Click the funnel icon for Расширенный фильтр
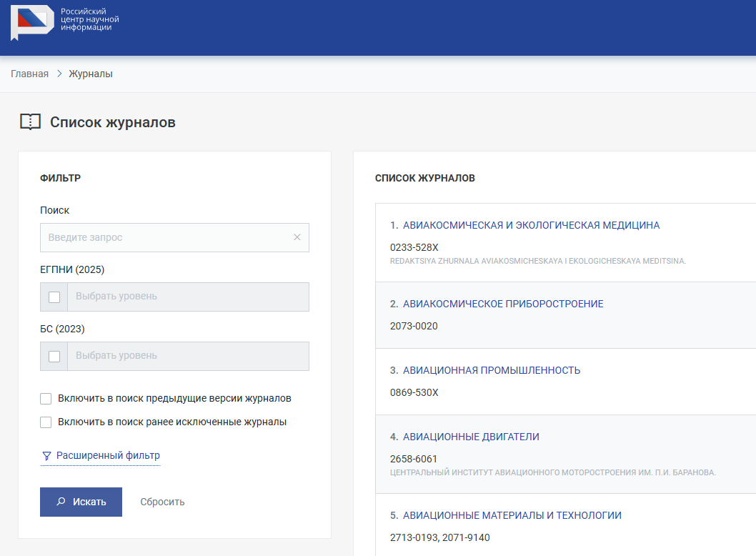Screen dimensions: 756x556 pos(46,456)
